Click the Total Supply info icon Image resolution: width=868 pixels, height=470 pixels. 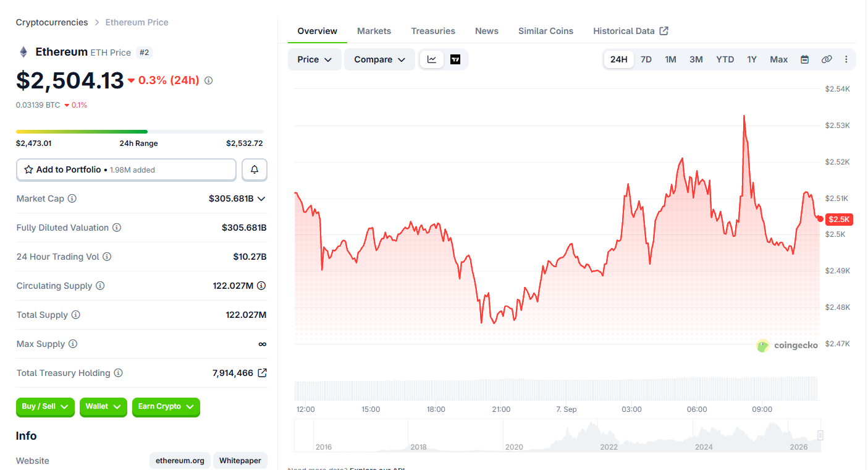75,315
